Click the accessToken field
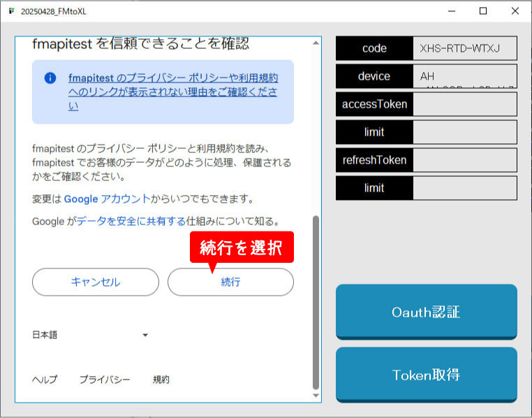Viewport: 532px width, 418px height. tap(465, 104)
